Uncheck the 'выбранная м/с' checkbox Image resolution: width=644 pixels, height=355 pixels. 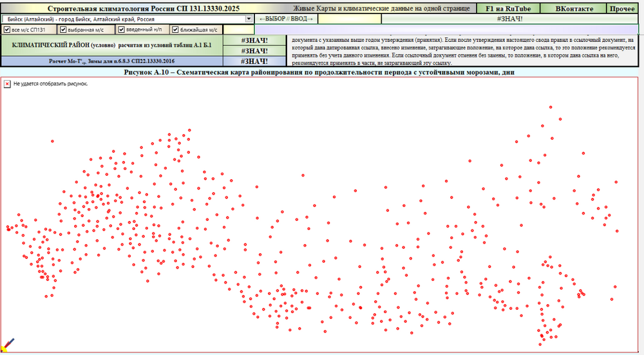pyautogui.click(x=63, y=30)
